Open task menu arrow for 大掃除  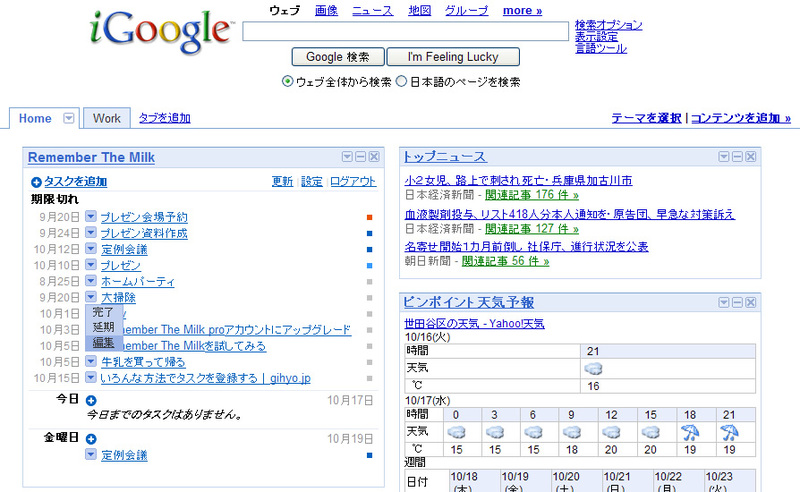click(91, 297)
